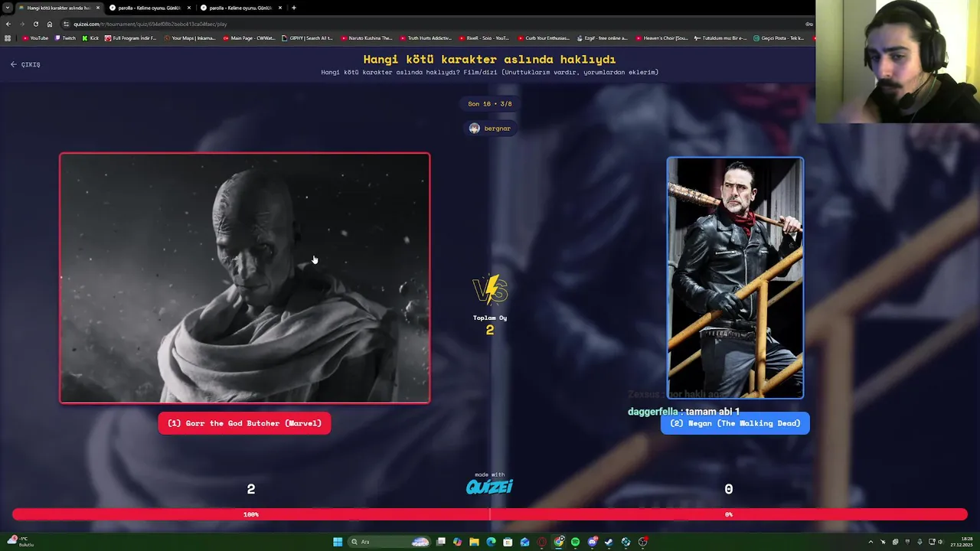Open the Heaven's Choir bookmark
980x551 pixels.
click(x=661, y=37)
